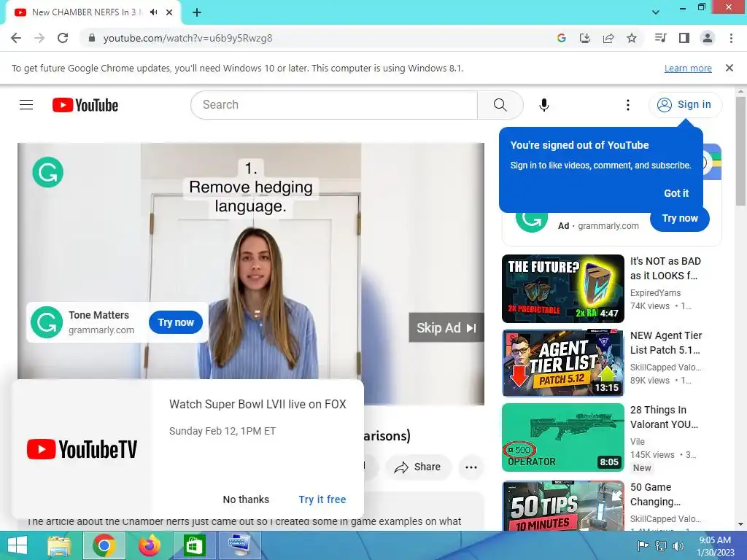This screenshot has width=747, height=560.
Task: Open It's NOT as BAD video title
Action: click(665, 268)
